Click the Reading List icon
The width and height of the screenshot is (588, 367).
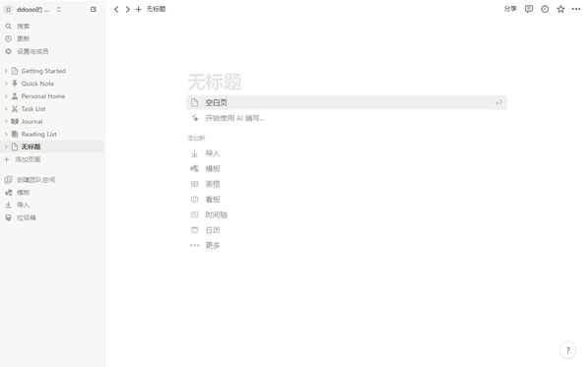coord(15,134)
